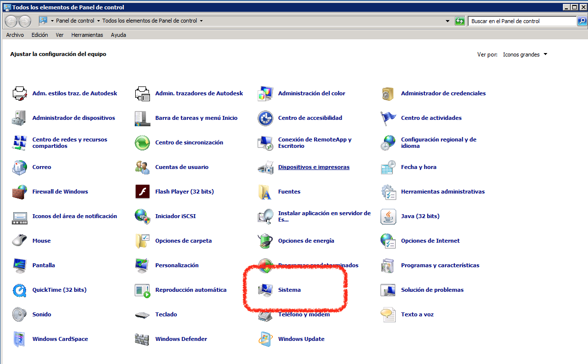Open the Pantalla monitor icon

pyautogui.click(x=20, y=265)
